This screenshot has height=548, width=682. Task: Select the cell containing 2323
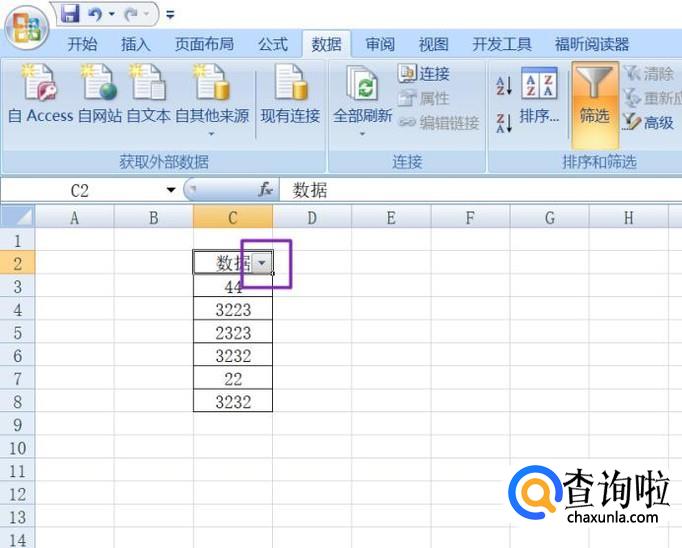pos(233,332)
